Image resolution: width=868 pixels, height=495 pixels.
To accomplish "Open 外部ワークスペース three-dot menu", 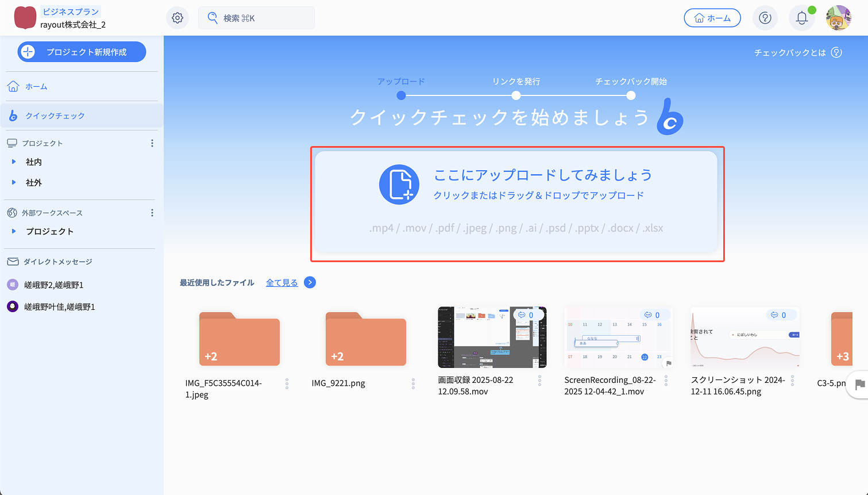I will (152, 213).
